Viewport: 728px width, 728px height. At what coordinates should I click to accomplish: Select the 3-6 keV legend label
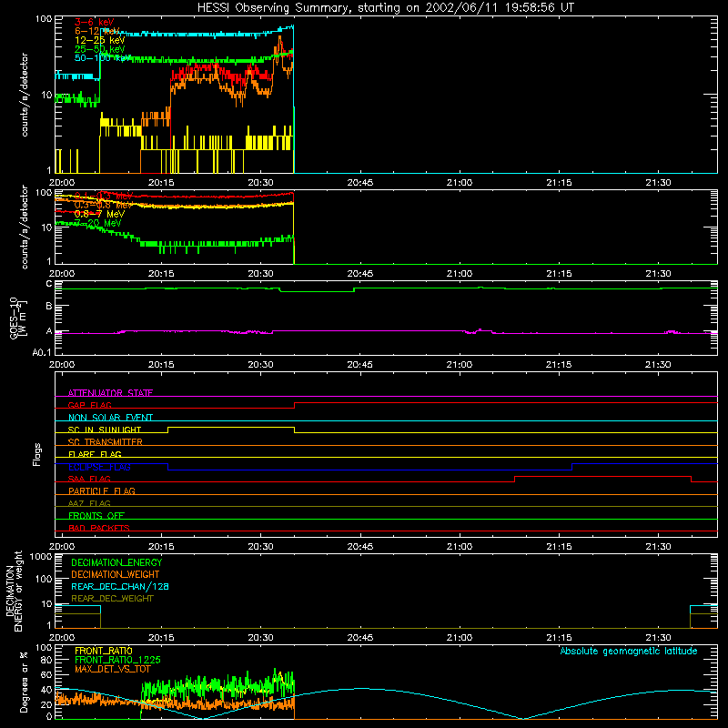(x=95, y=22)
